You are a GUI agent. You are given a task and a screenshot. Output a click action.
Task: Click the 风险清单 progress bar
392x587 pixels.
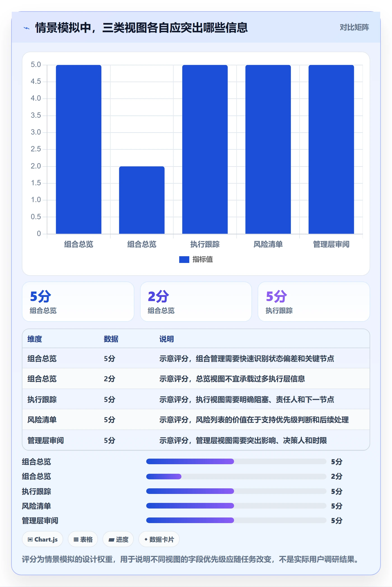(236, 506)
